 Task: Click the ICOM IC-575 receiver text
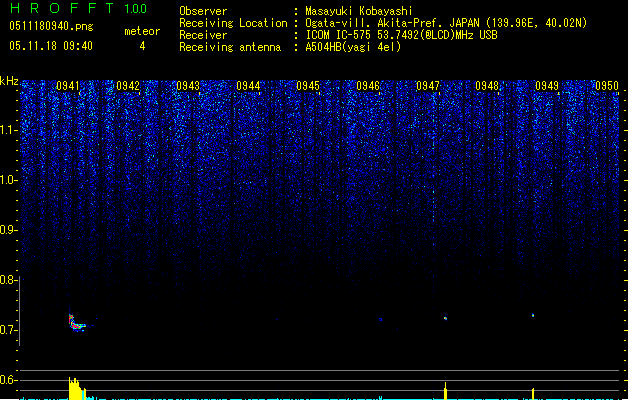pyautogui.click(x=401, y=35)
